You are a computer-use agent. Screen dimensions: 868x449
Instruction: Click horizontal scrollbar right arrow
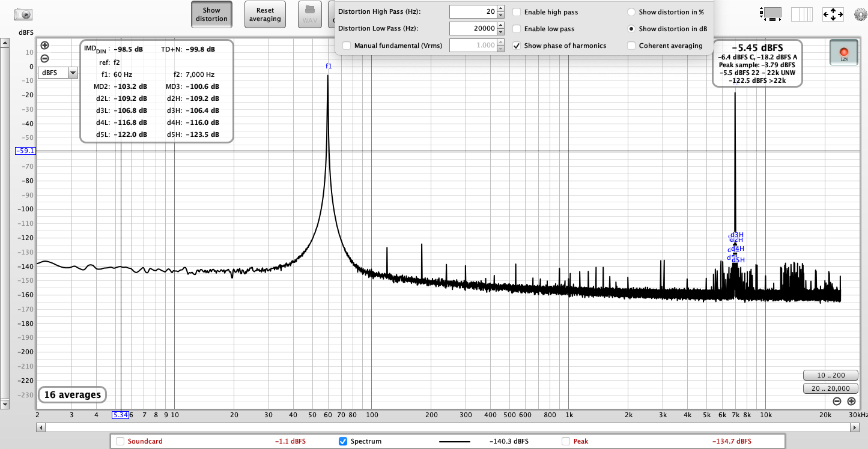coord(854,427)
